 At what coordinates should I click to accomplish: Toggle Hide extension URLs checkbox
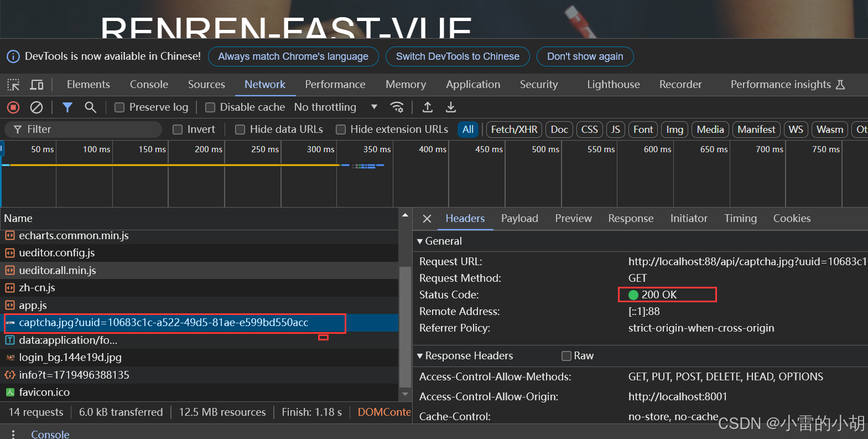(341, 130)
